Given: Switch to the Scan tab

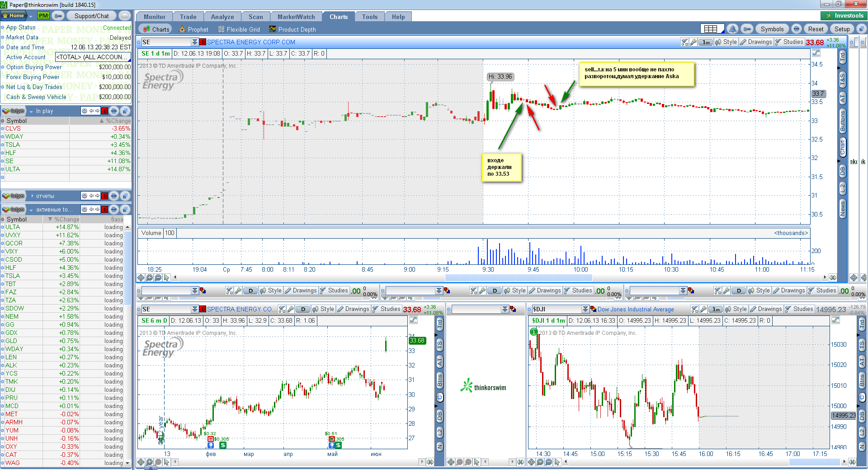Looking at the screenshot, I should [255, 17].
